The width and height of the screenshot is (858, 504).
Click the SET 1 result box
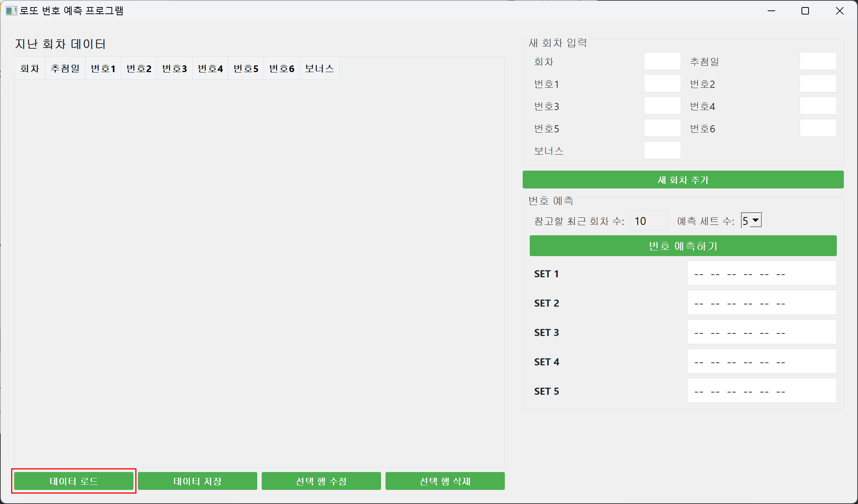(x=762, y=273)
